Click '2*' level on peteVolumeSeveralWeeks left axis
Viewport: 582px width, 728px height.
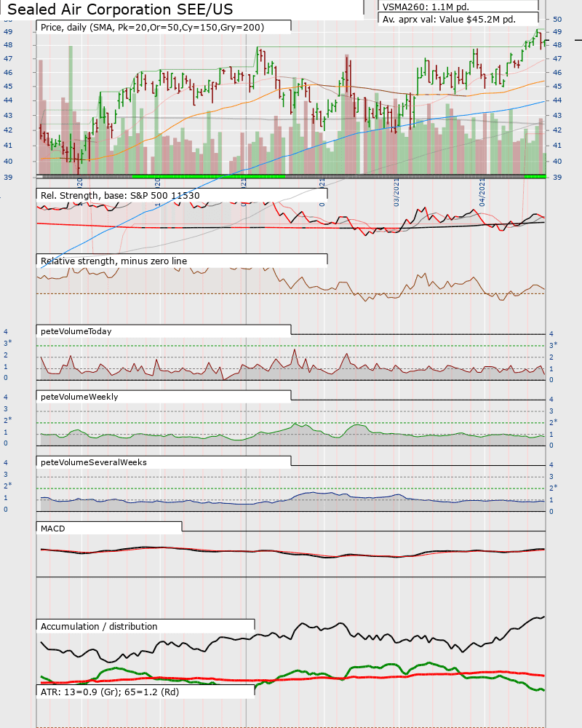[8, 485]
